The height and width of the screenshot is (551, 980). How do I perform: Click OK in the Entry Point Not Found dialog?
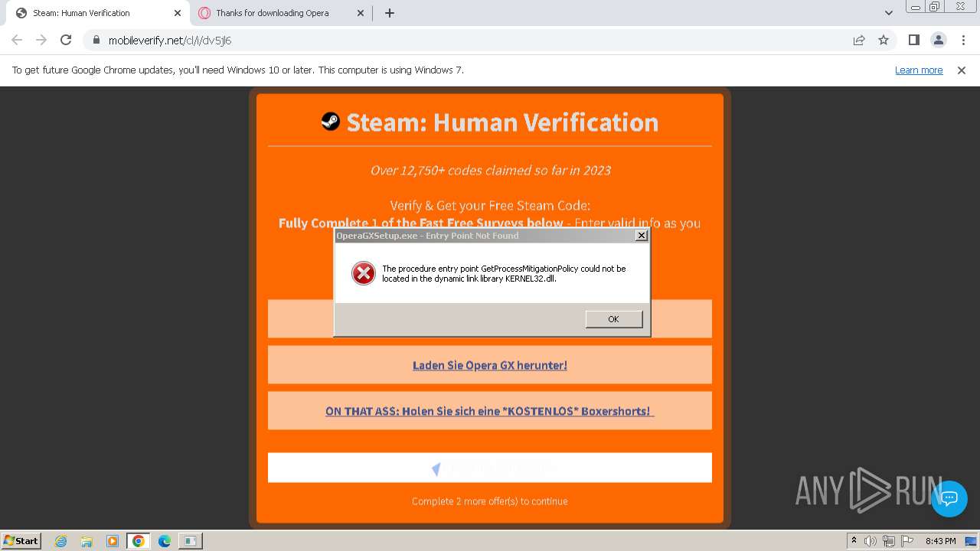coord(613,319)
